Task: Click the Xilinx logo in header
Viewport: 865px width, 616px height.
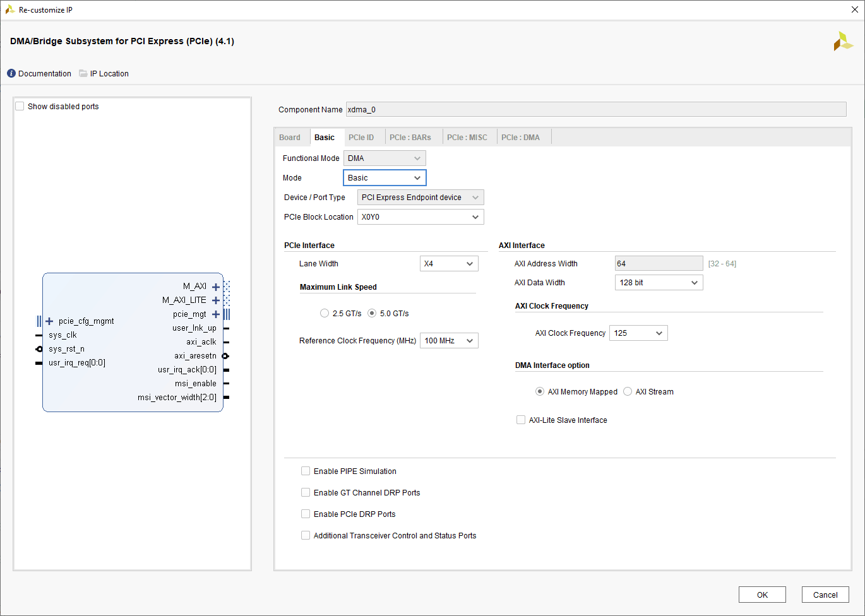Action: pos(842,42)
